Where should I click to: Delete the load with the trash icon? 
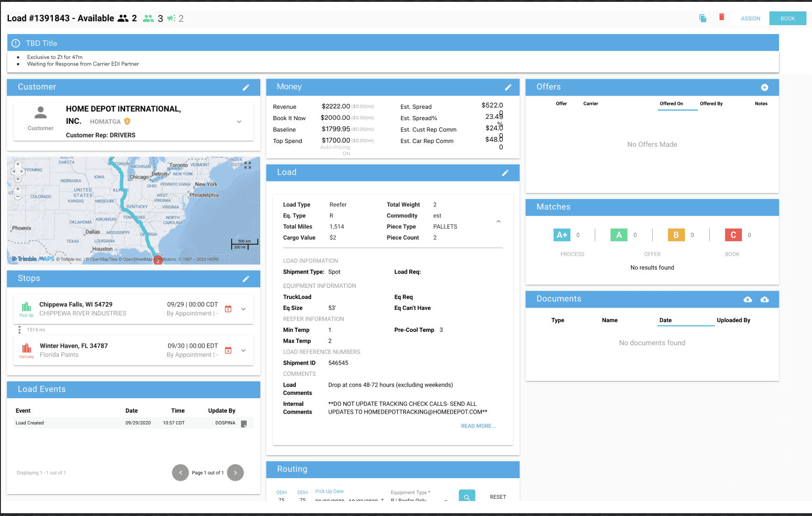point(721,17)
